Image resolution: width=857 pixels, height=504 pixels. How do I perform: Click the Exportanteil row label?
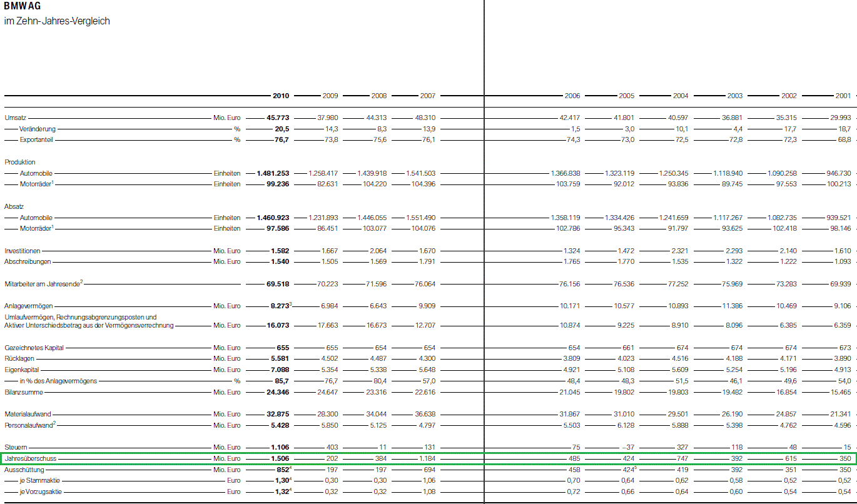[36, 139]
